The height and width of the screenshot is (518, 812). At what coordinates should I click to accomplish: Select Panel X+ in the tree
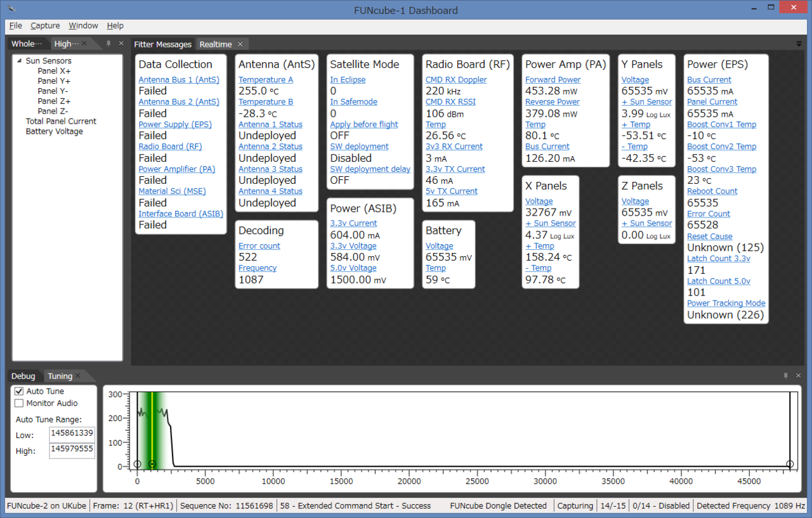(x=54, y=71)
